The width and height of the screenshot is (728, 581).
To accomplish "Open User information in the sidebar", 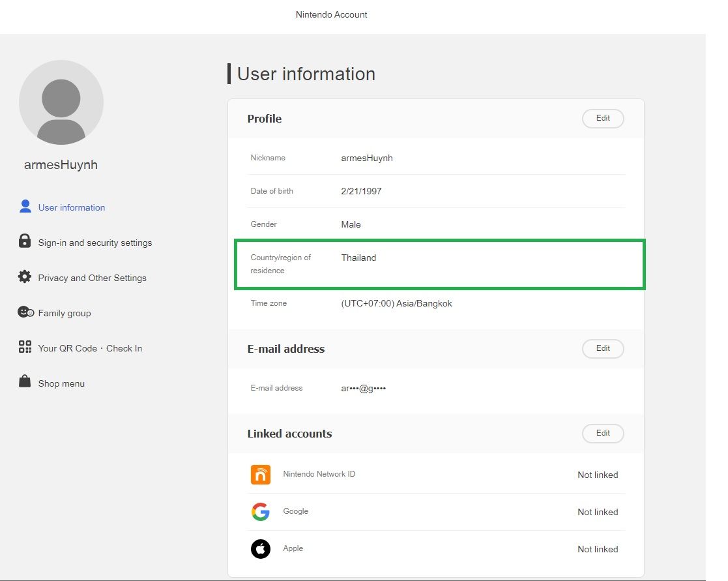I will coord(72,207).
